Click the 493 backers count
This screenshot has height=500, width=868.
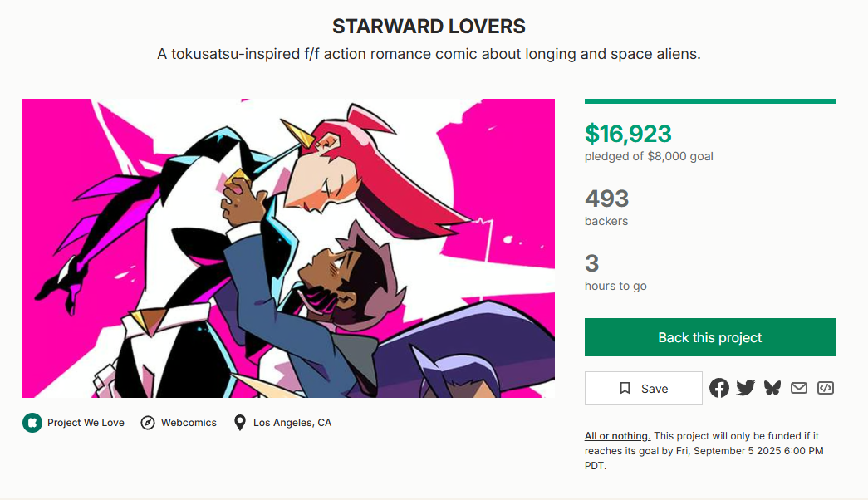[x=607, y=199]
